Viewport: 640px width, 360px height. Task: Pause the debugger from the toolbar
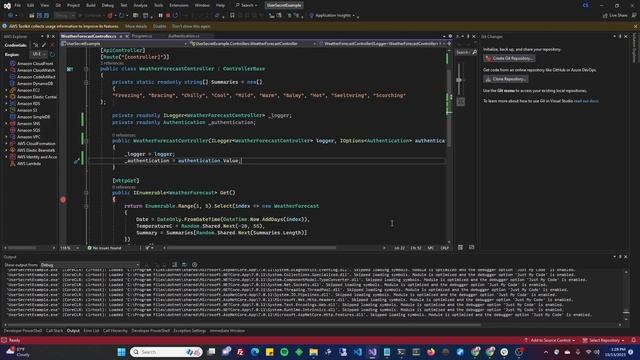[160, 16]
